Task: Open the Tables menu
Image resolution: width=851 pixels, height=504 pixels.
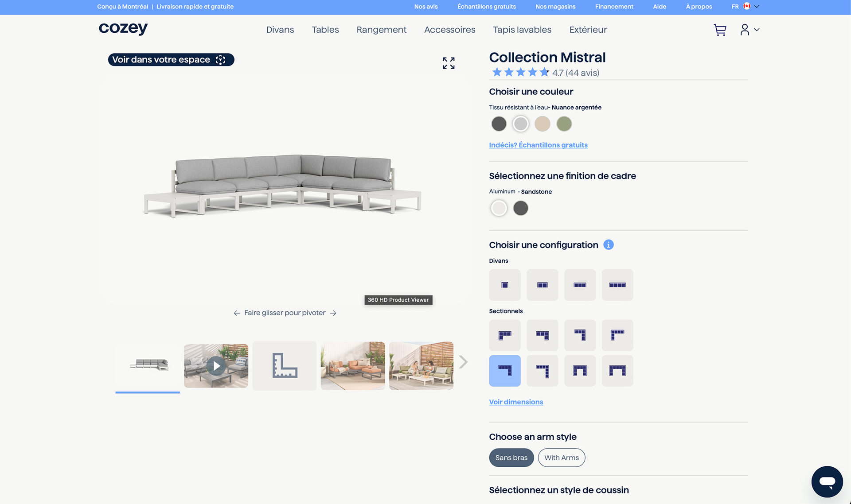Action: [x=325, y=30]
